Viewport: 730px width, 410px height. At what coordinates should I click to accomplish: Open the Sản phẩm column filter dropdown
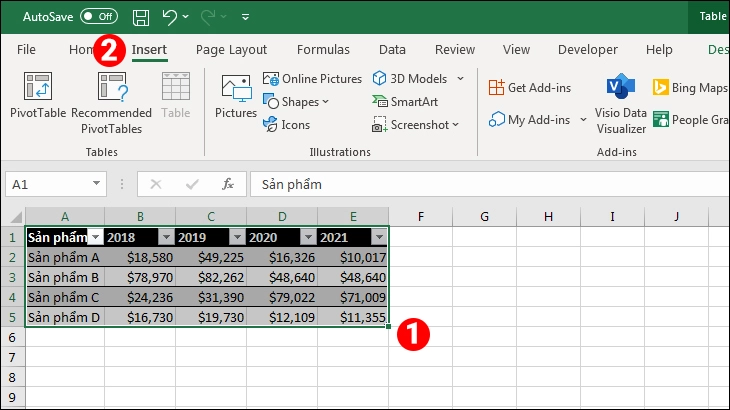tap(95, 237)
